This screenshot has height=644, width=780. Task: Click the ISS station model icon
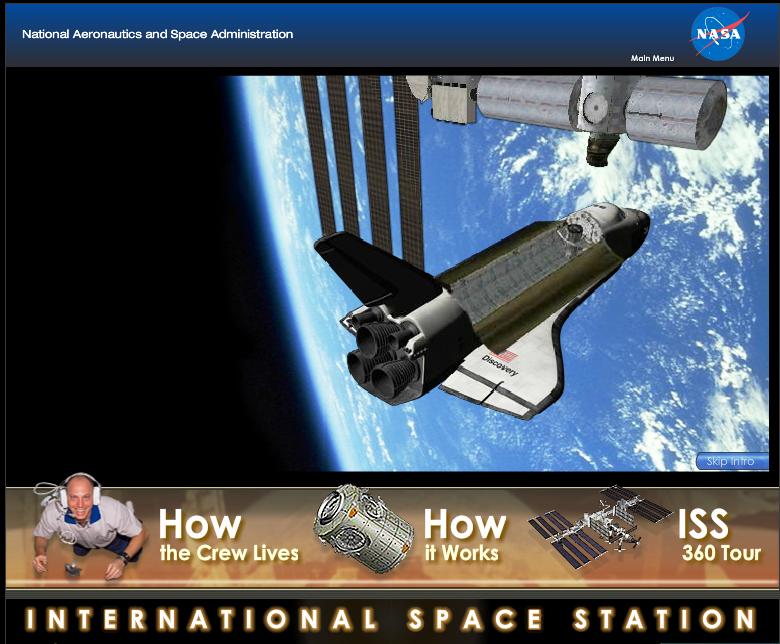click(x=598, y=527)
